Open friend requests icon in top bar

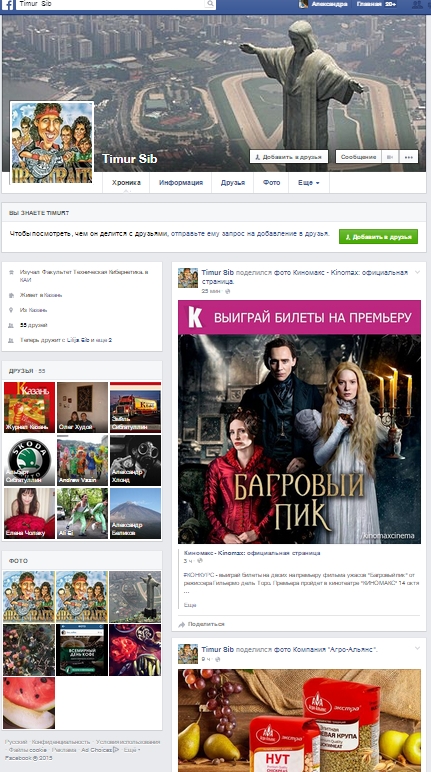(x=418, y=4)
